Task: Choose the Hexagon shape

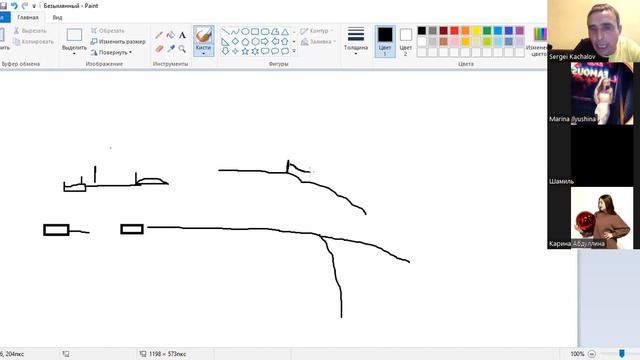Action: point(255,41)
